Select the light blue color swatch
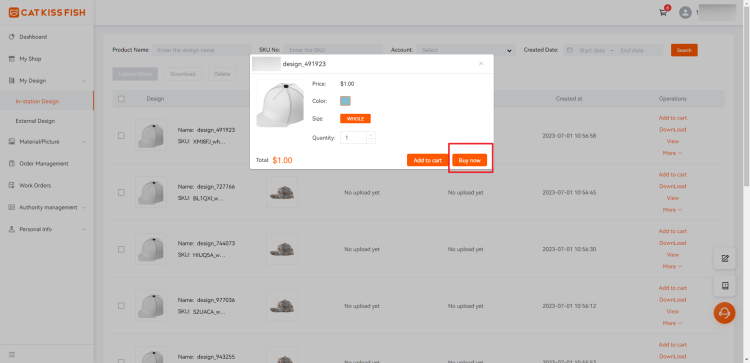The width and height of the screenshot is (750, 363). [345, 101]
